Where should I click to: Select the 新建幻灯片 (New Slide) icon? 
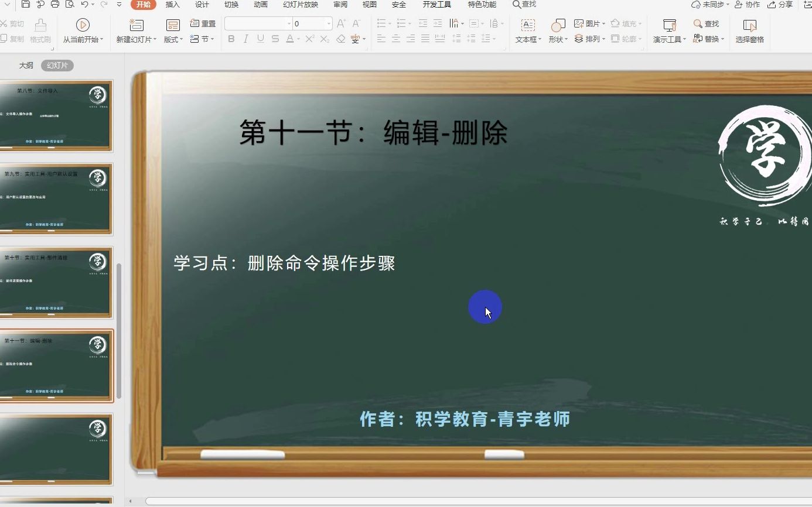(x=136, y=26)
